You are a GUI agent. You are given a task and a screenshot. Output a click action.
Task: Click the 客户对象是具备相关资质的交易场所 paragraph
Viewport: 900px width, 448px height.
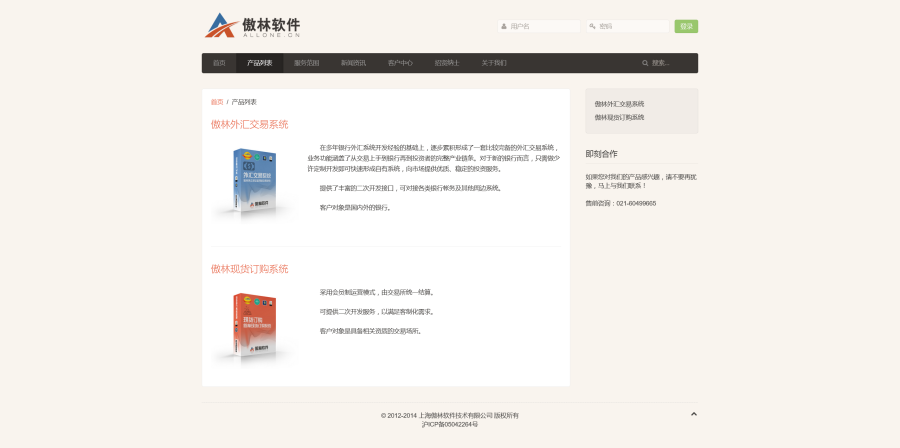coord(371,332)
